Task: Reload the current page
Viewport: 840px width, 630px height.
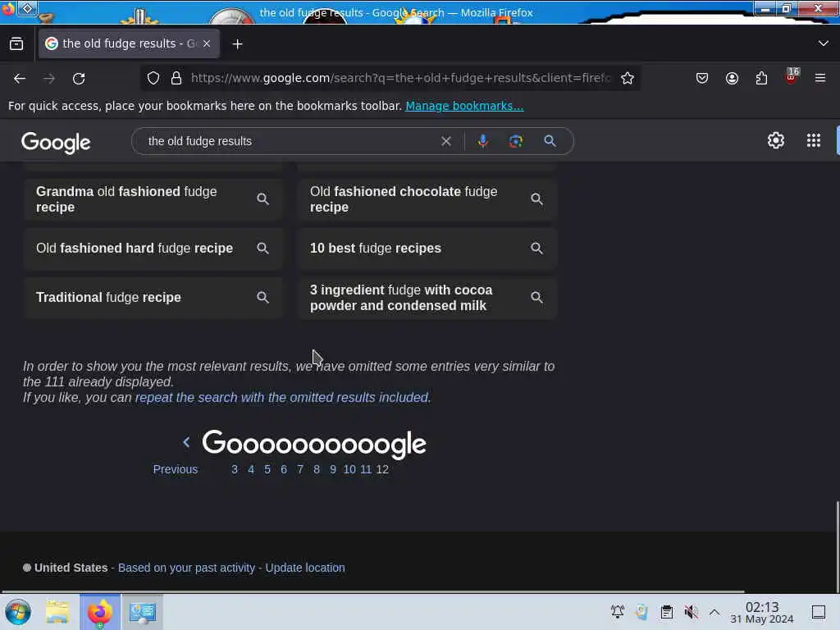Action: (79, 78)
